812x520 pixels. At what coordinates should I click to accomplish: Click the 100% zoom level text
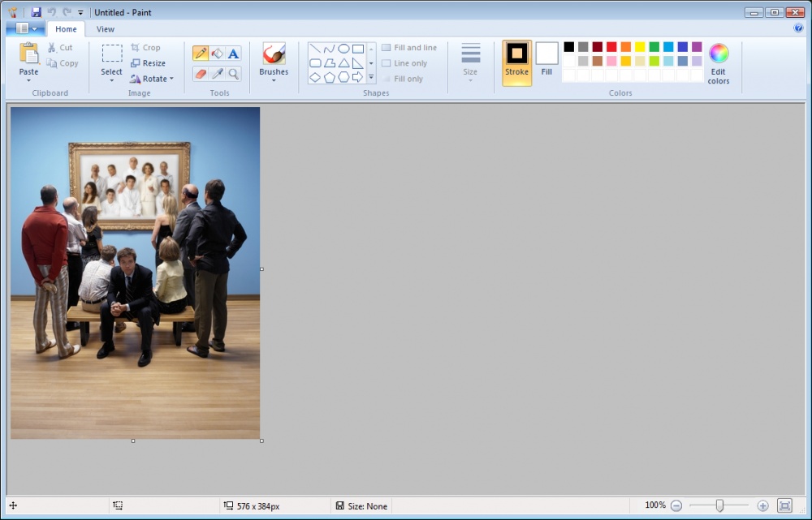pos(655,505)
